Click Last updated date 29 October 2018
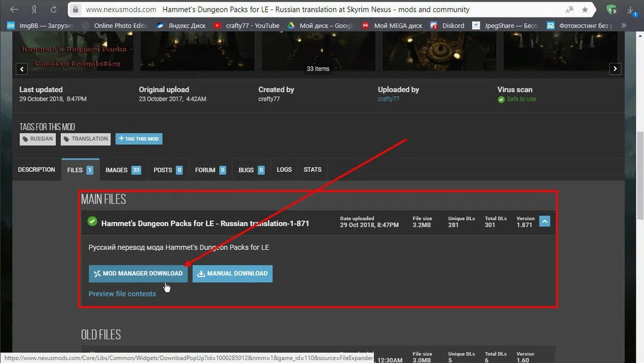This screenshot has width=644, height=363. tap(53, 99)
